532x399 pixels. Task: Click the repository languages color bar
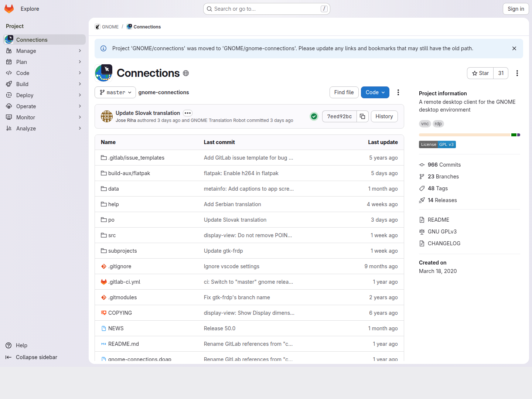pyautogui.click(x=470, y=135)
